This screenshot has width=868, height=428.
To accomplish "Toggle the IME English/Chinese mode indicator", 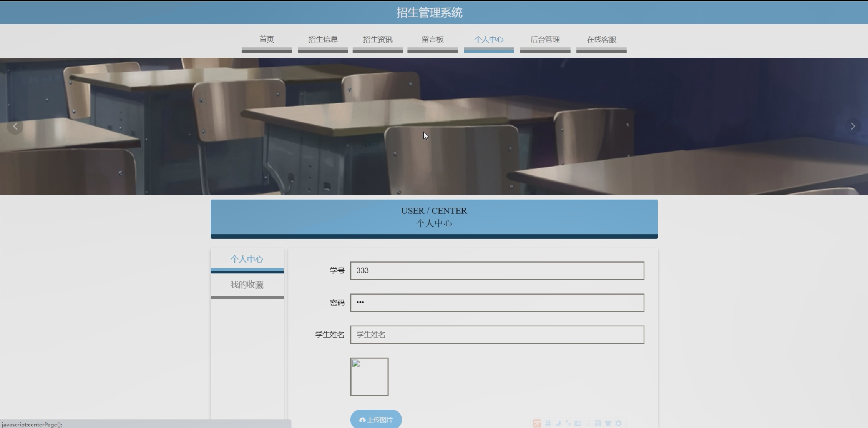I will [548, 423].
